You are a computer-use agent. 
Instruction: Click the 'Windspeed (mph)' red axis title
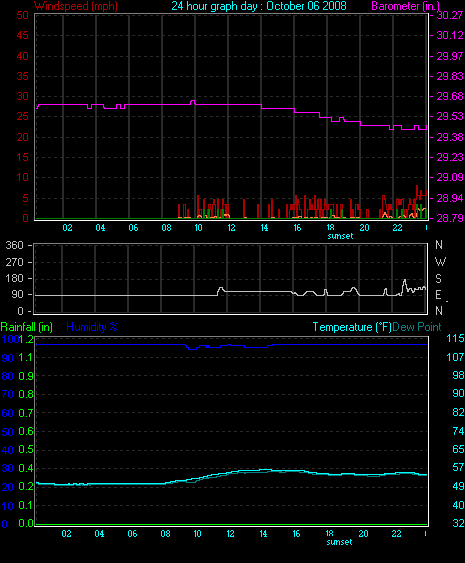[x=76, y=6]
